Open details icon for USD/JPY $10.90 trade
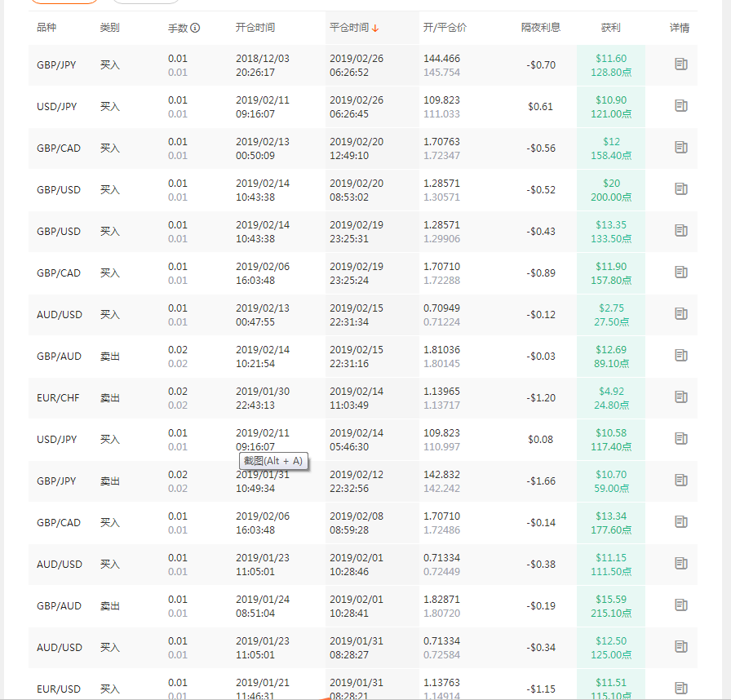This screenshot has height=700, width=731. click(x=681, y=106)
